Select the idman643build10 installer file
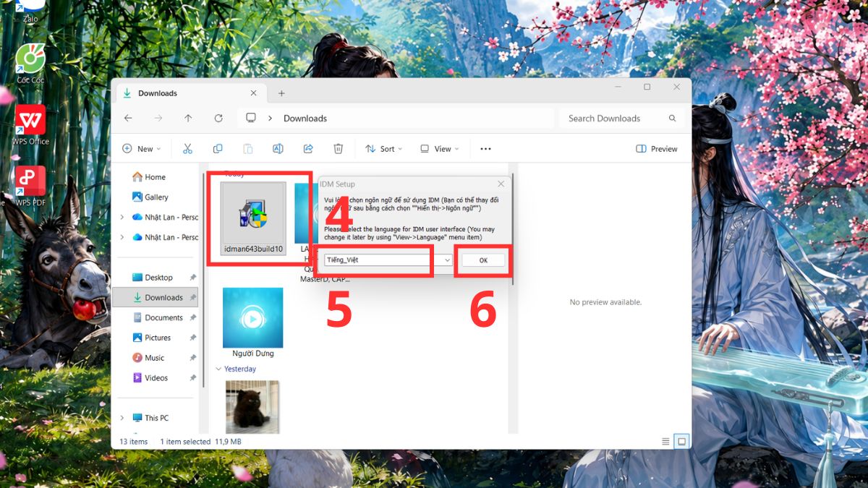 (x=253, y=218)
